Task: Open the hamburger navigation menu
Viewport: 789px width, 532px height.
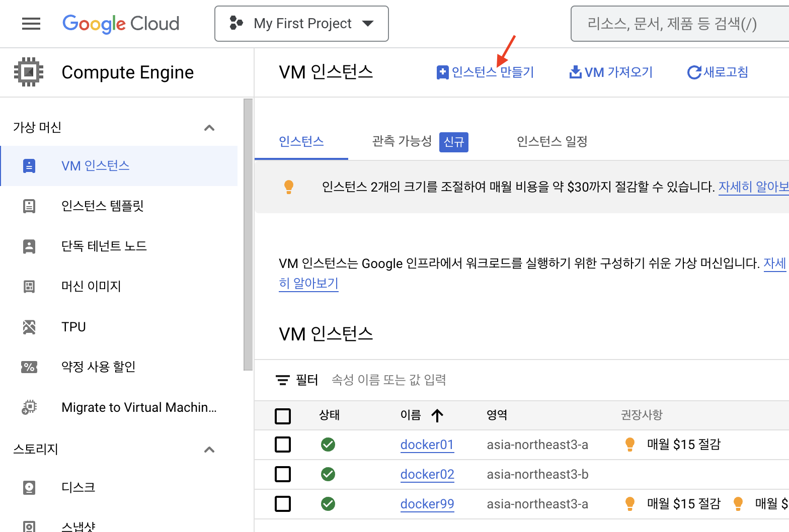Action: [31, 24]
